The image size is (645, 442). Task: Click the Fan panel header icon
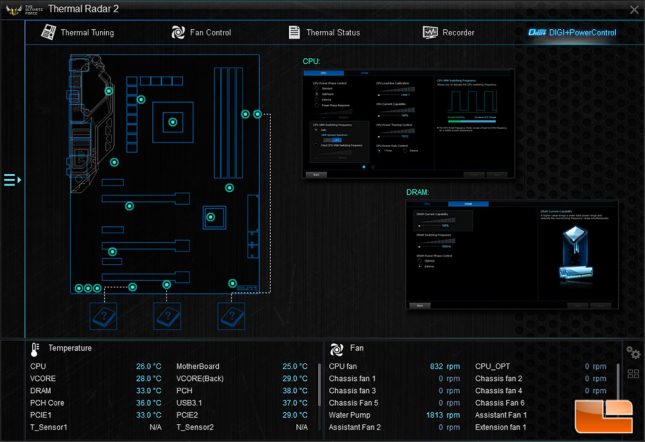pos(336,349)
